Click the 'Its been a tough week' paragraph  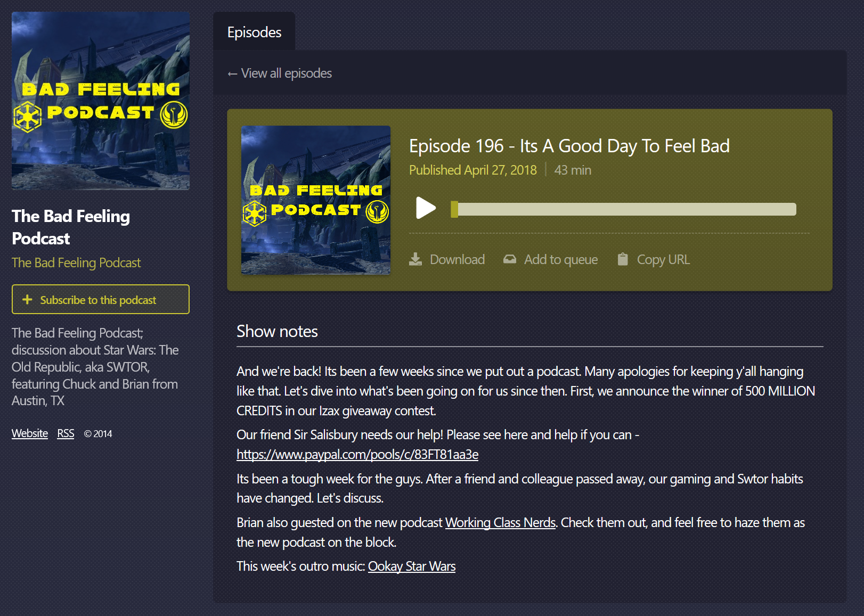tap(520, 489)
